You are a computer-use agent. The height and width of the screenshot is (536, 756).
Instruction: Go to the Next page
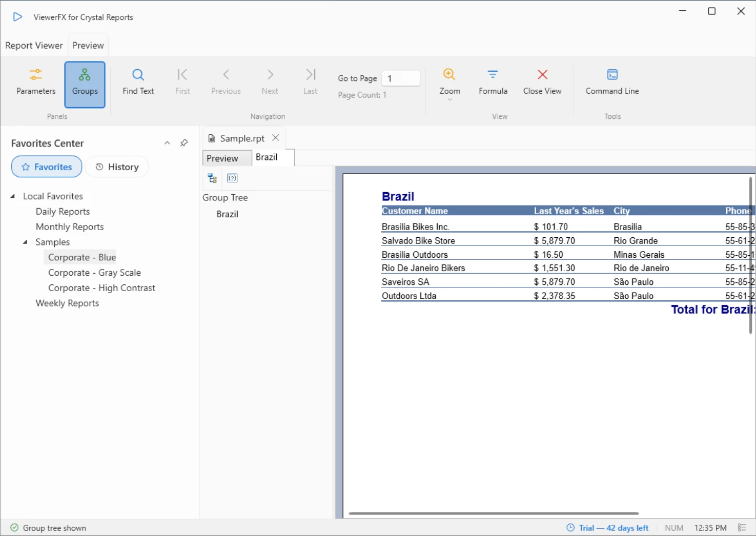270,83
